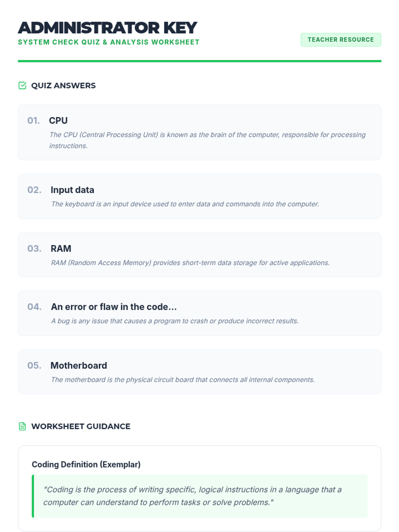Click the Administrator Key title
The image size is (399, 532).
(107, 28)
